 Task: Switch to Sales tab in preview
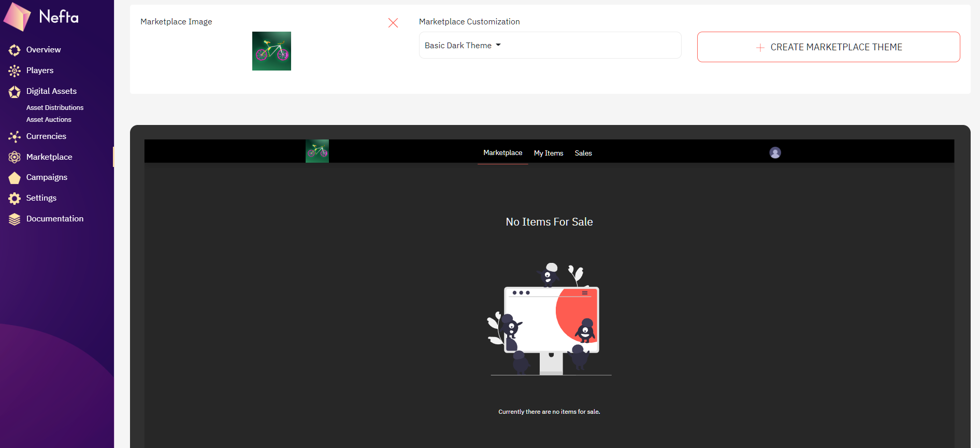[583, 153]
